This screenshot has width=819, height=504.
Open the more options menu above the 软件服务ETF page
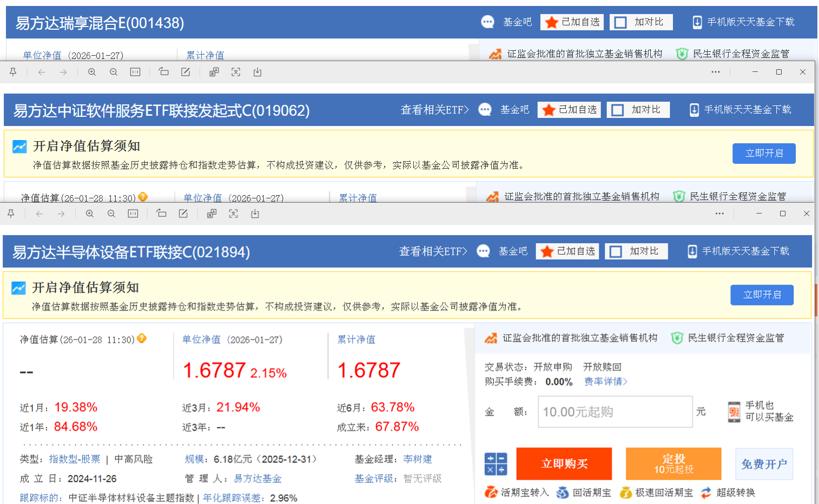pos(716,72)
